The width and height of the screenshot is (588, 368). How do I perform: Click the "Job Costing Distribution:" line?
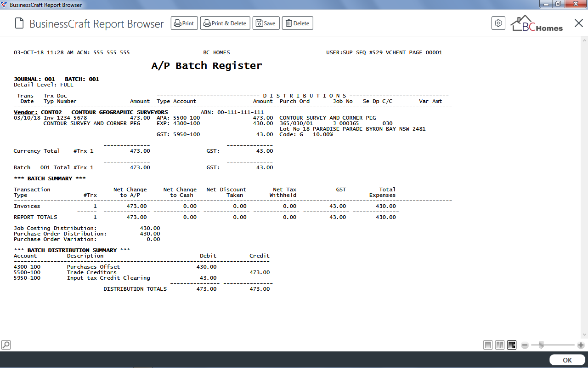click(55, 228)
